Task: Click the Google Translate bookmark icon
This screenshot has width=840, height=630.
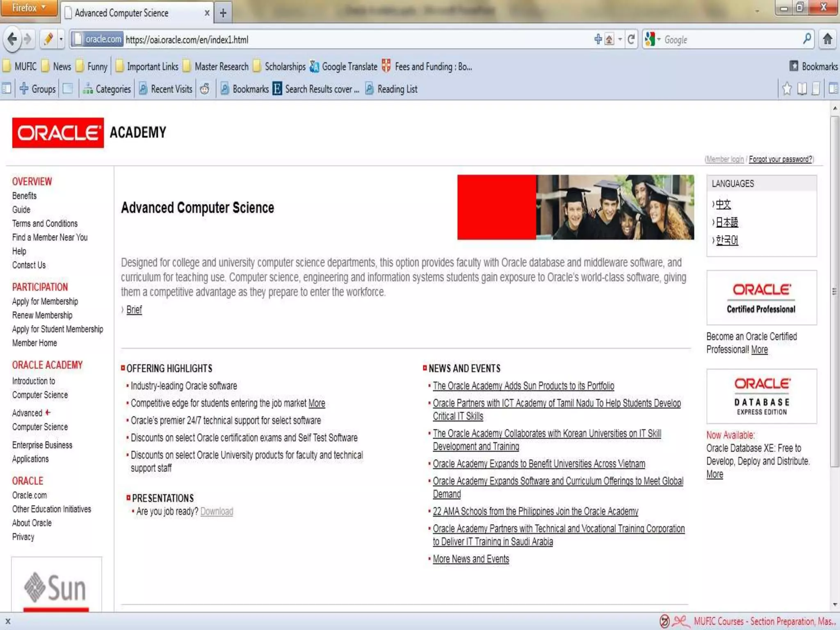Action: point(314,66)
